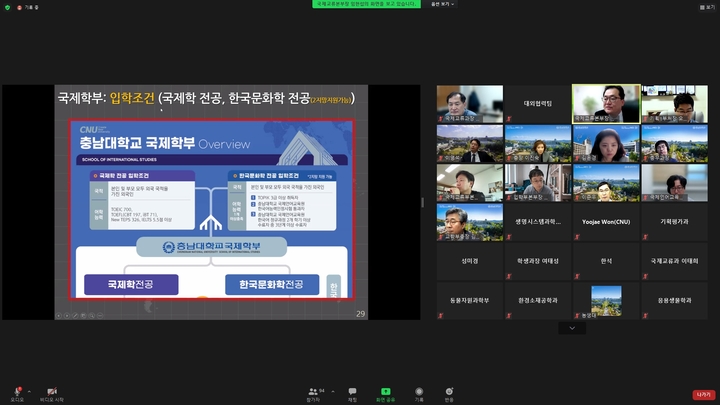Click muted mic icon on 기획평가과 tile

pyautogui.click(x=645, y=237)
